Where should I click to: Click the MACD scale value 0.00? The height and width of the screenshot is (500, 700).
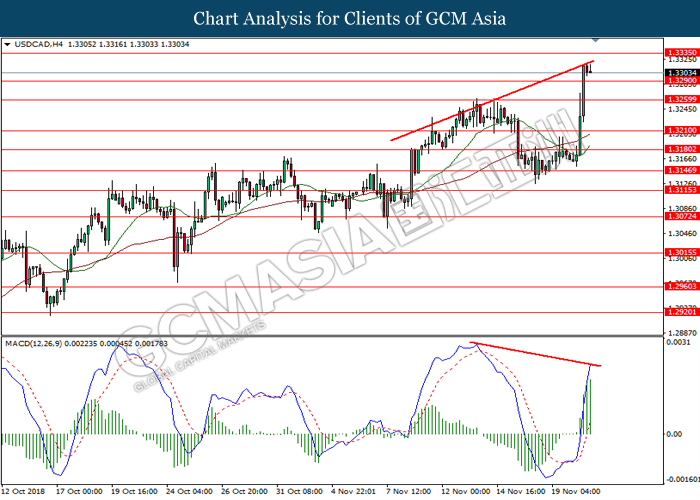[x=674, y=434]
